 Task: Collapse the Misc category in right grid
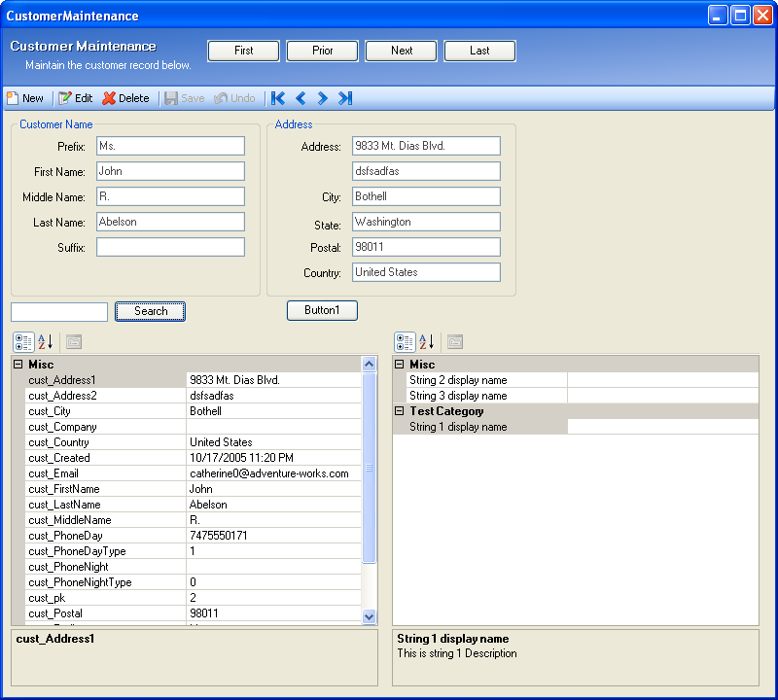(399, 365)
